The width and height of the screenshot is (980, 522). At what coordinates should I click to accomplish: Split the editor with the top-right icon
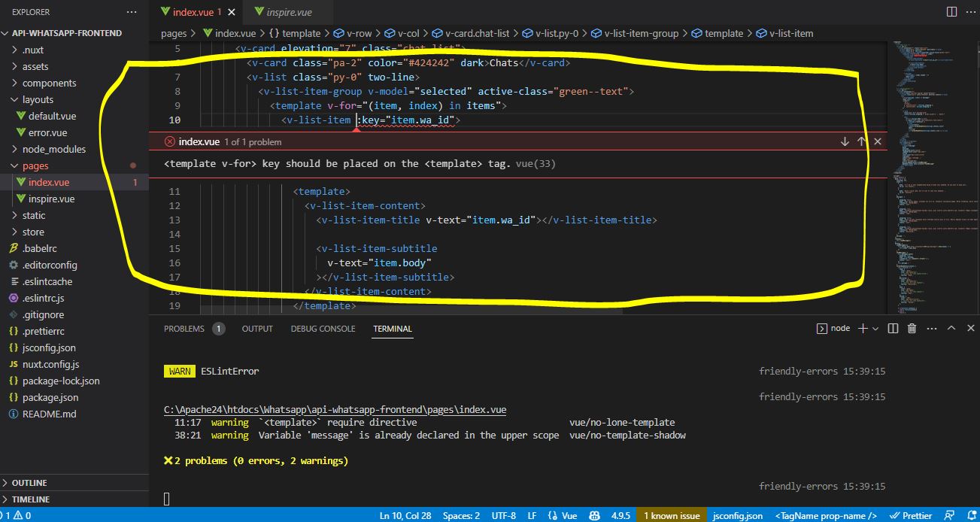click(951, 11)
